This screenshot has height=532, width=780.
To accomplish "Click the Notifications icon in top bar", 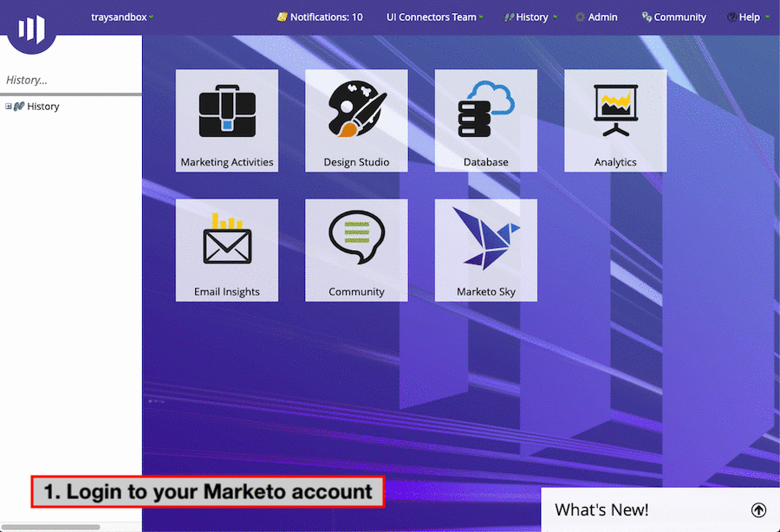I will point(282,17).
